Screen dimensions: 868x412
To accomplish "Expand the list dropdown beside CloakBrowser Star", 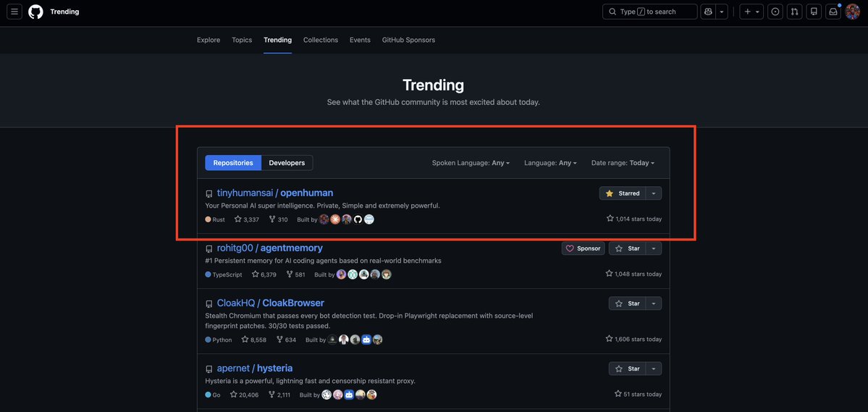I will point(654,303).
